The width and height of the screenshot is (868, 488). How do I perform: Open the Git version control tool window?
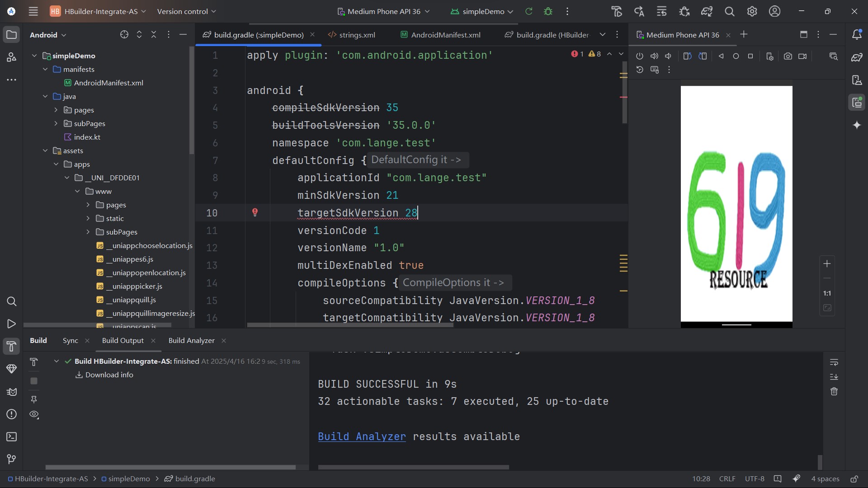point(12,460)
